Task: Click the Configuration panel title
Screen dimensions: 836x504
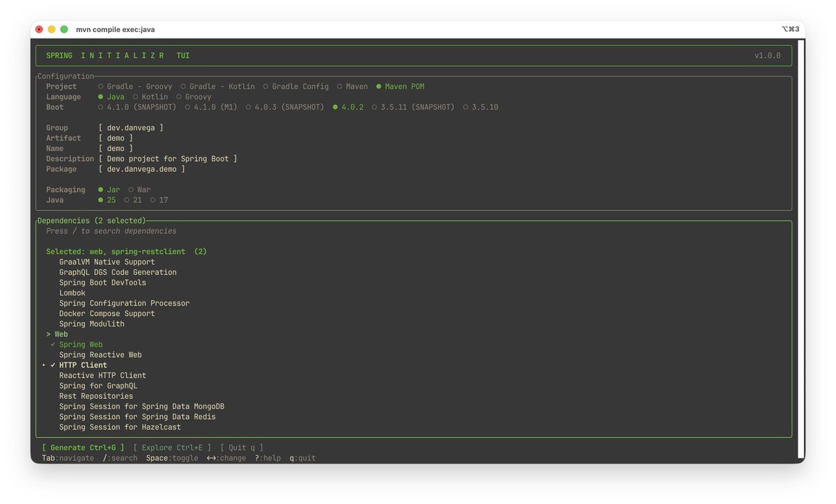Action: pyautogui.click(x=65, y=76)
